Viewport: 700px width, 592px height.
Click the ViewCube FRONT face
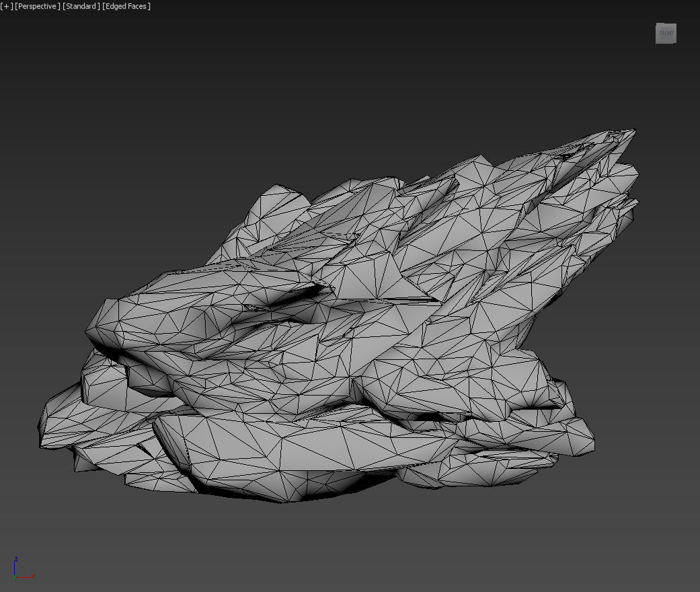[x=666, y=34]
